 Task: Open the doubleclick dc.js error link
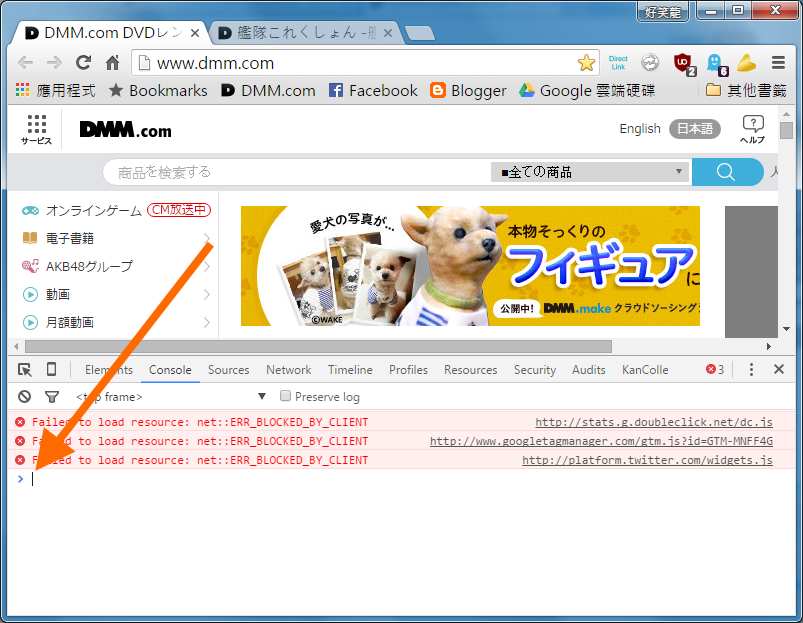[x=654, y=422]
